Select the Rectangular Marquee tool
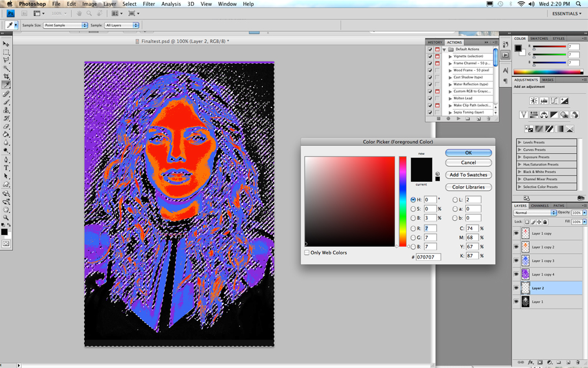The height and width of the screenshot is (368, 588). pos(6,52)
